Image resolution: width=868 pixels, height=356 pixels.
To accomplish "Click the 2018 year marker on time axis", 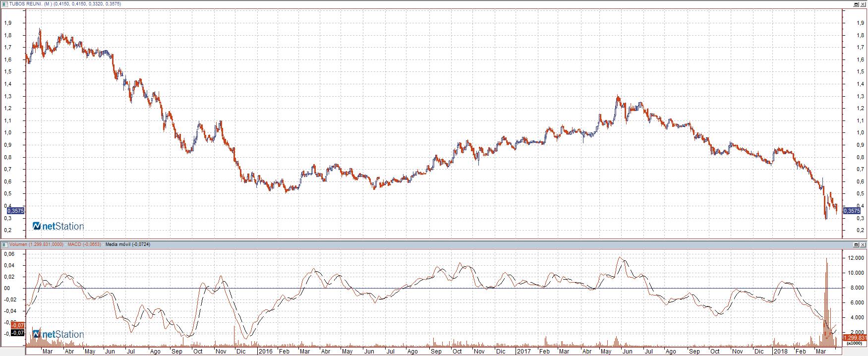I will pyautogui.click(x=781, y=351).
